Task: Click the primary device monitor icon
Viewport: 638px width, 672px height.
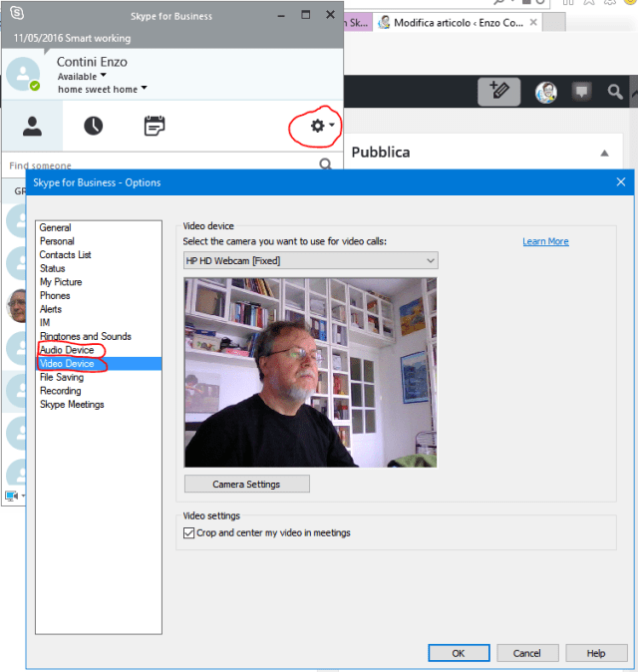Action: 12,496
